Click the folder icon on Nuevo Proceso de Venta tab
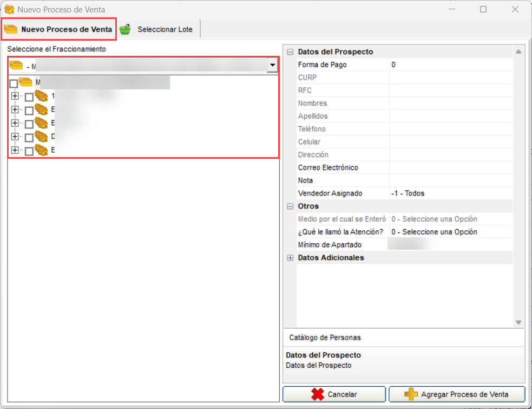 (10, 29)
